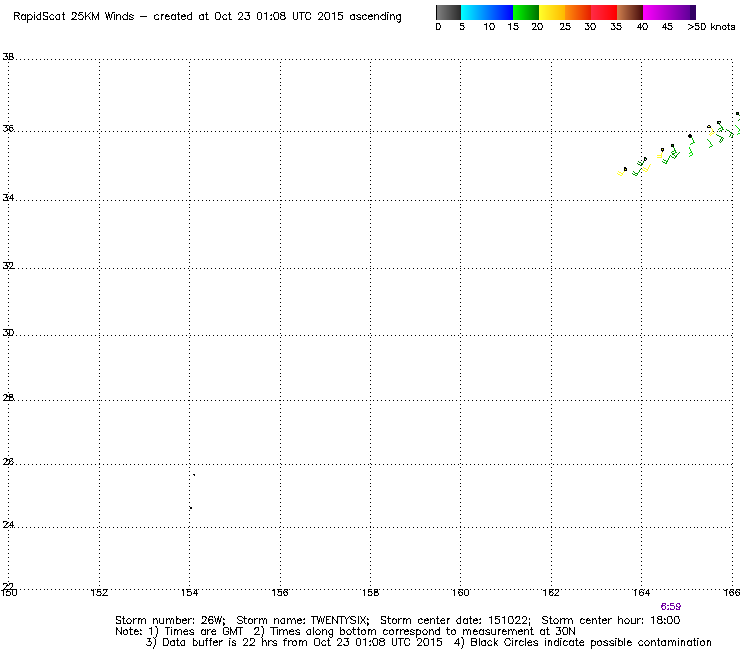
Task: Click the latitude axis label "34"
Action: click(8, 197)
